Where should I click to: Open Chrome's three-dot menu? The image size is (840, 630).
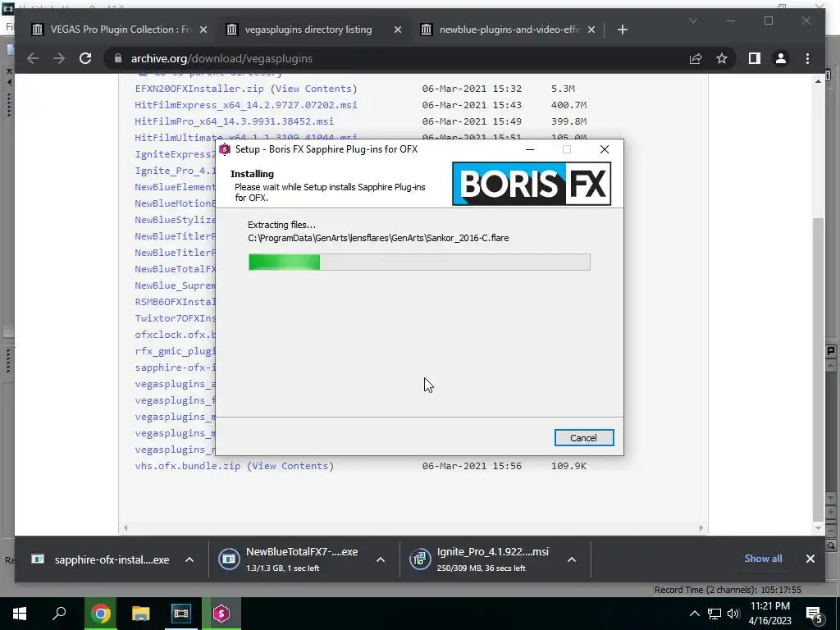coord(807,58)
